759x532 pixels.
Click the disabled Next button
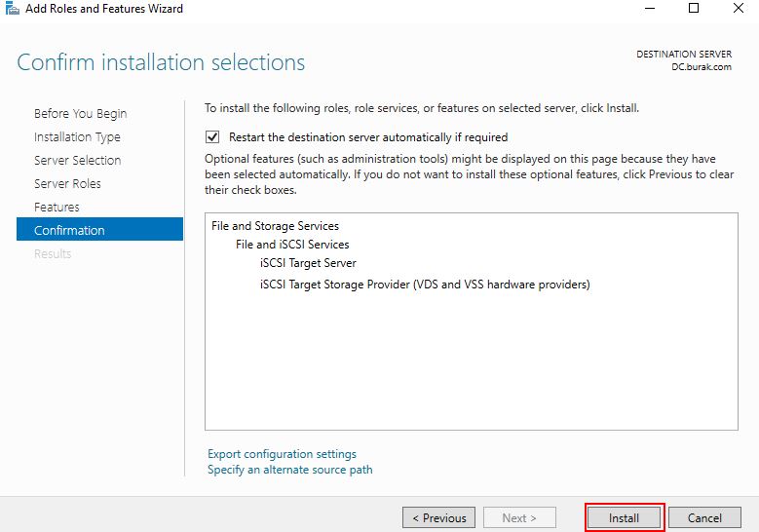(519, 518)
